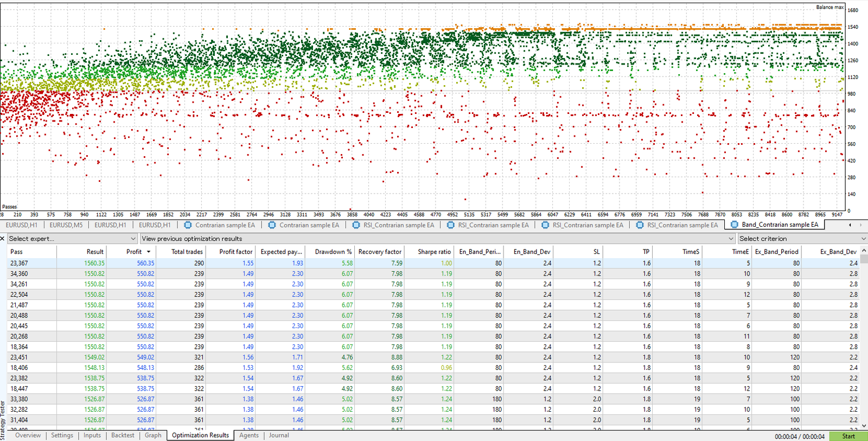This screenshot has height=441, width=868.
Task: Click the Strategy Tester vertical panel label
Action: 3,420
